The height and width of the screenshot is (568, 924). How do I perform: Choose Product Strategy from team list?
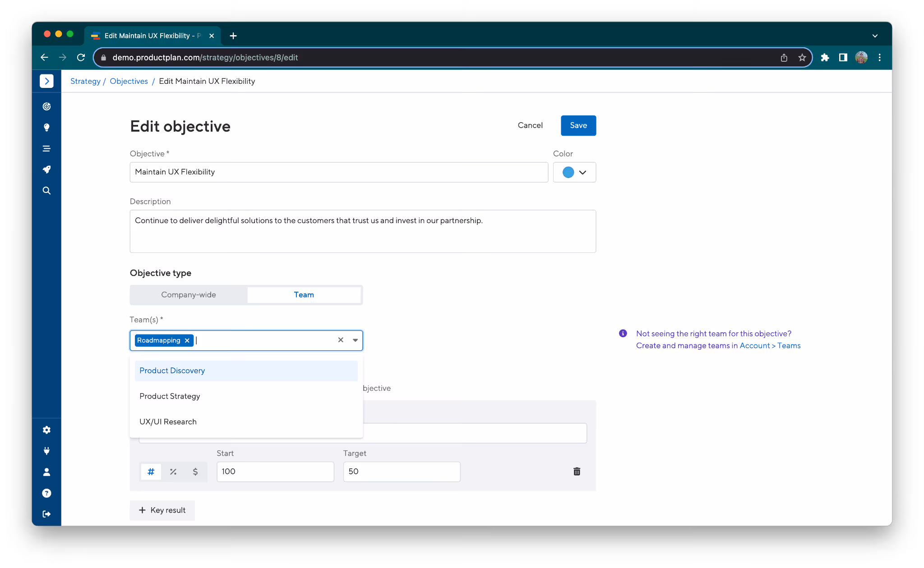click(170, 396)
